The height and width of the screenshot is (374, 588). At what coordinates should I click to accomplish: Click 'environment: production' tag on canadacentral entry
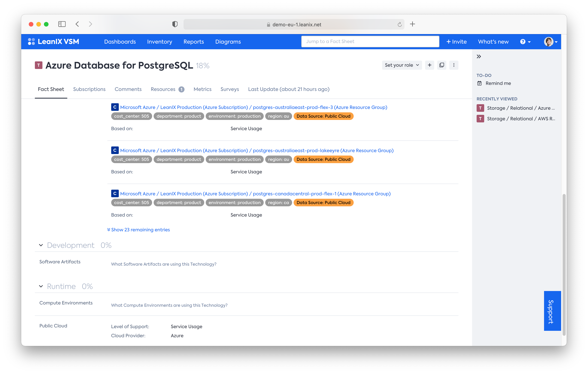234,203
